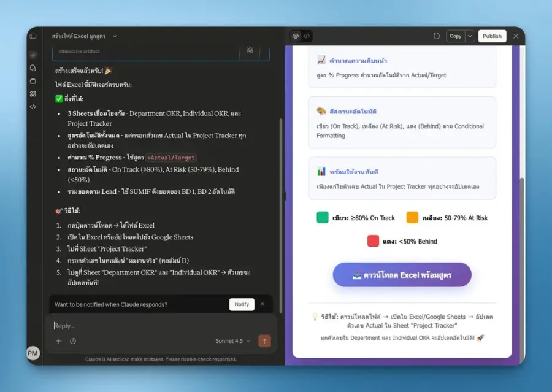Add attachment with plus icon below reply
552x392 pixels.
59,341
